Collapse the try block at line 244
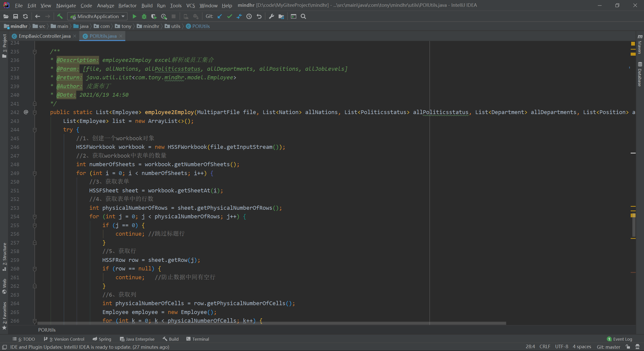This screenshot has height=351, width=644. click(x=35, y=130)
